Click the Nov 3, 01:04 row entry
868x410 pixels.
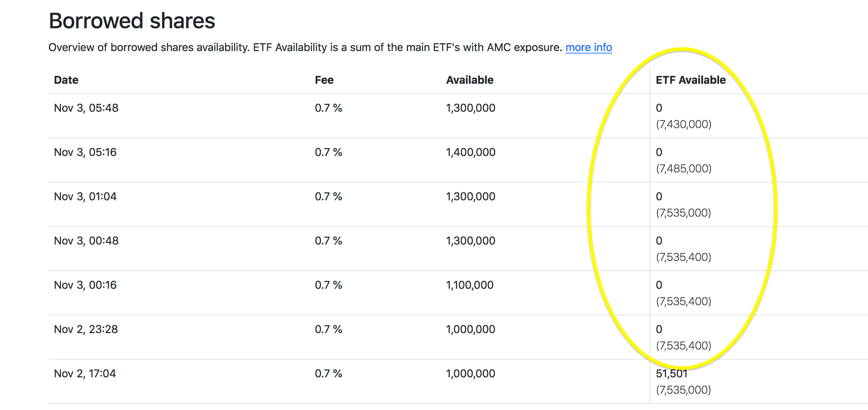point(85,196)
